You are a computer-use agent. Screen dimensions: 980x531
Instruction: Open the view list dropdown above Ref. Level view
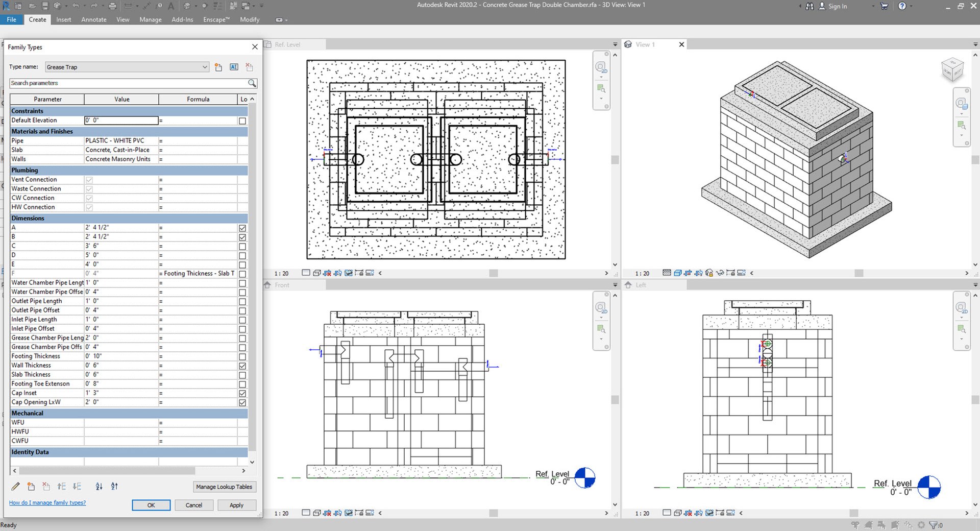tap(615, 44)
